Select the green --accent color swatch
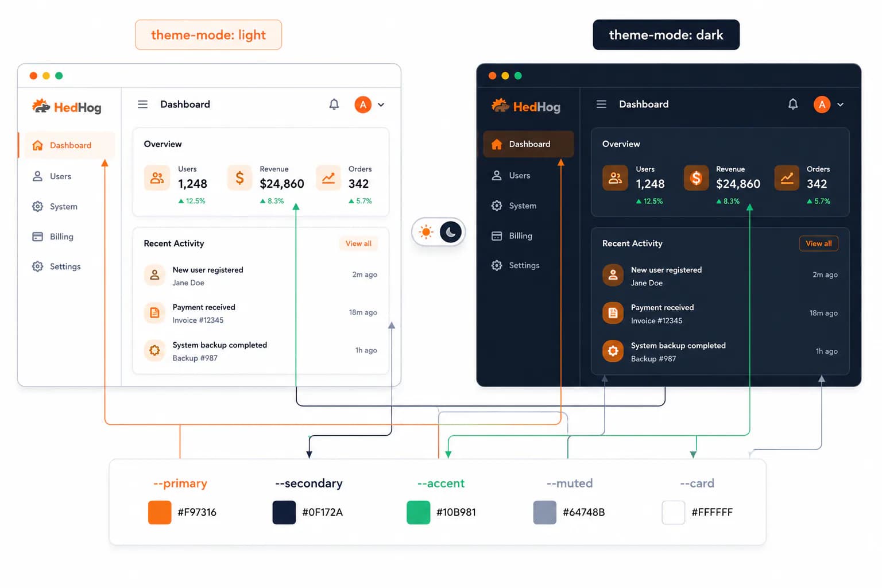882x588 pixels. [419, 512]
